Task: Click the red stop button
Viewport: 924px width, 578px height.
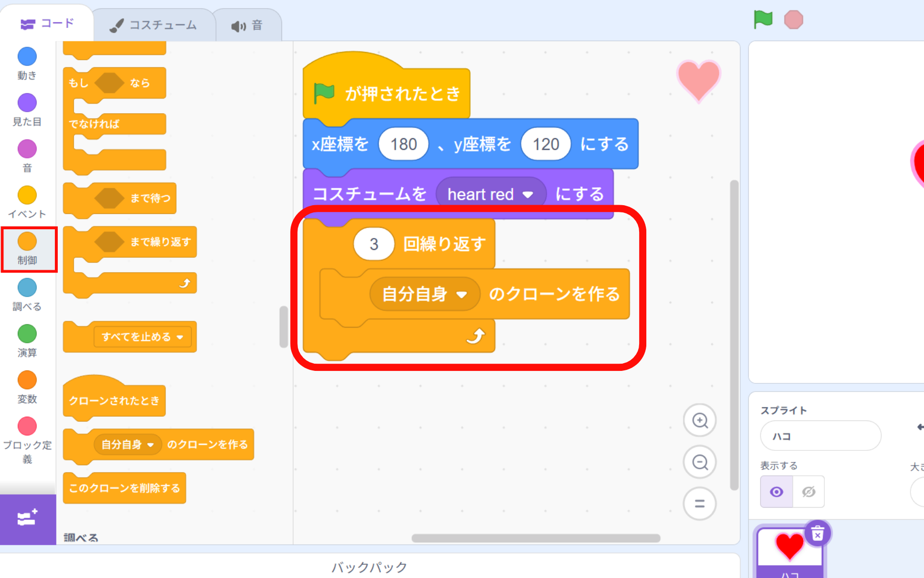Action: click(x=793, y=20)
